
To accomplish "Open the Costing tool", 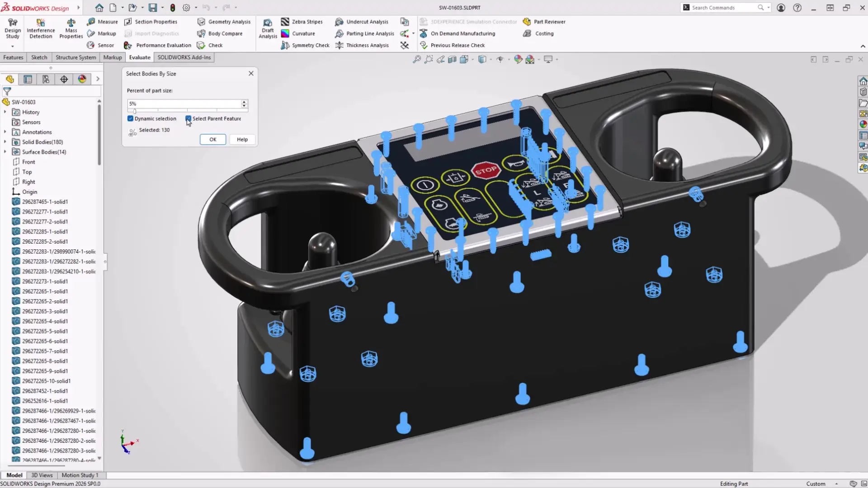I will tap(538, 33).
